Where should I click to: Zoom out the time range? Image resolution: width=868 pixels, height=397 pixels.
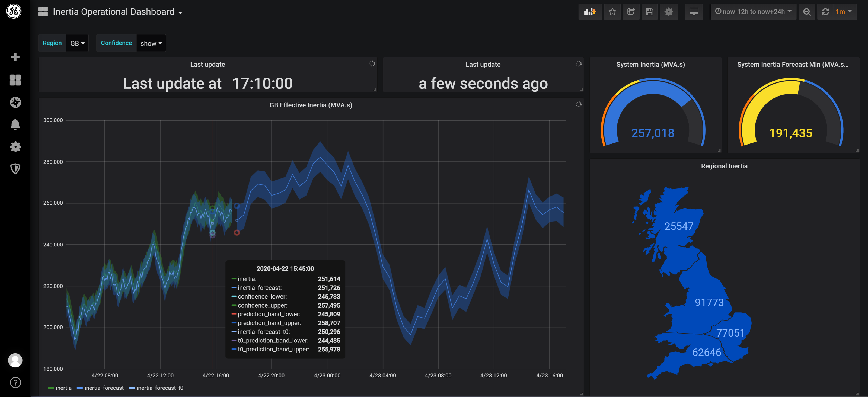point(807,11)
